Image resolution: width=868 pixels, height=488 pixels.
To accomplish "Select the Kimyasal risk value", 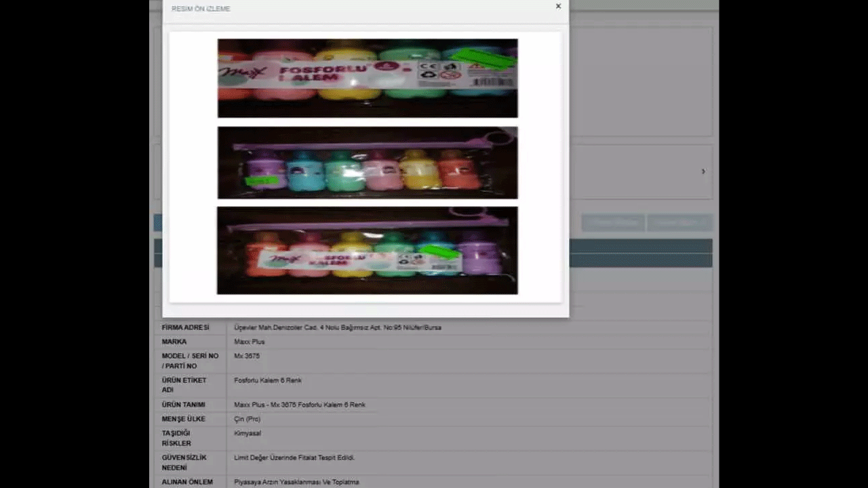I will click(247, 433).
